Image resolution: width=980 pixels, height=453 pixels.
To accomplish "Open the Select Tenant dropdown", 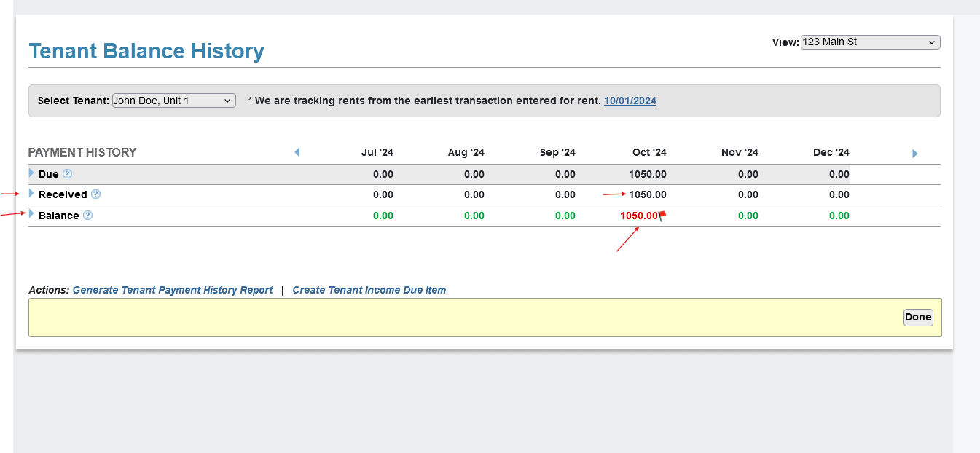I will click(173, 101).
